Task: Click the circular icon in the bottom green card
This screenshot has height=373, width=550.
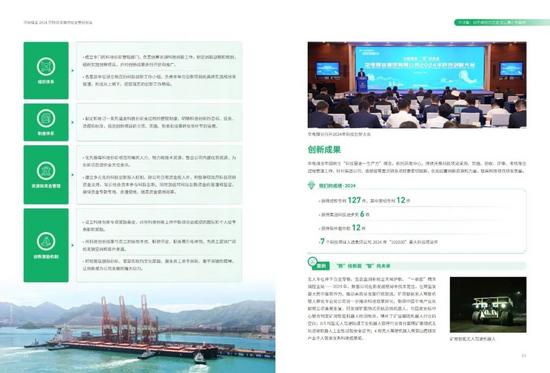Action: click(46, 241)
